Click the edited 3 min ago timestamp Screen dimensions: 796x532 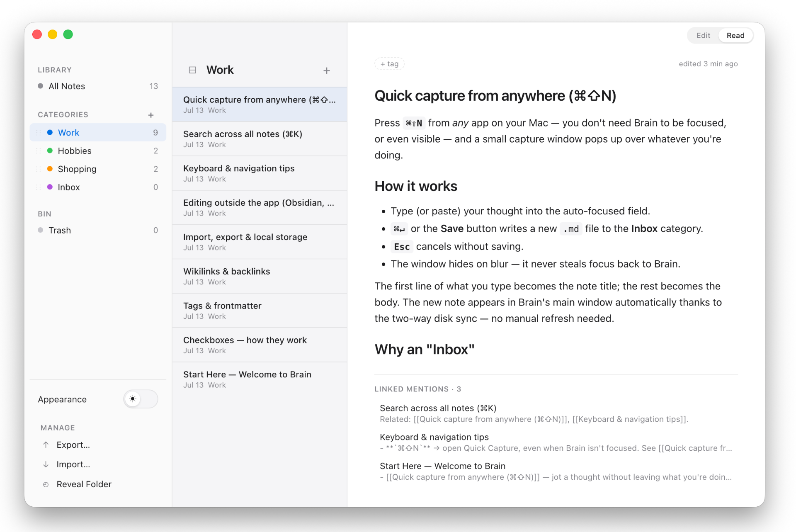(x=708, y=64)
